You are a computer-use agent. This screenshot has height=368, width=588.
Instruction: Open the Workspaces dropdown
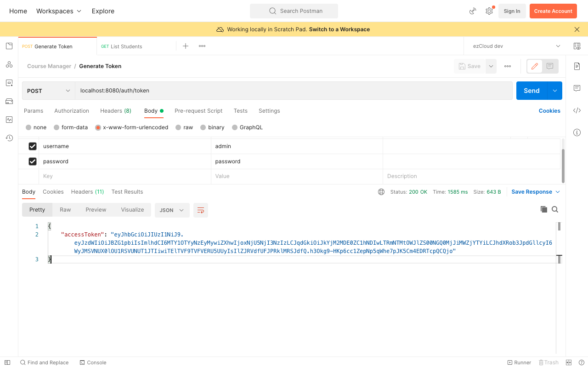click(59, 11)
